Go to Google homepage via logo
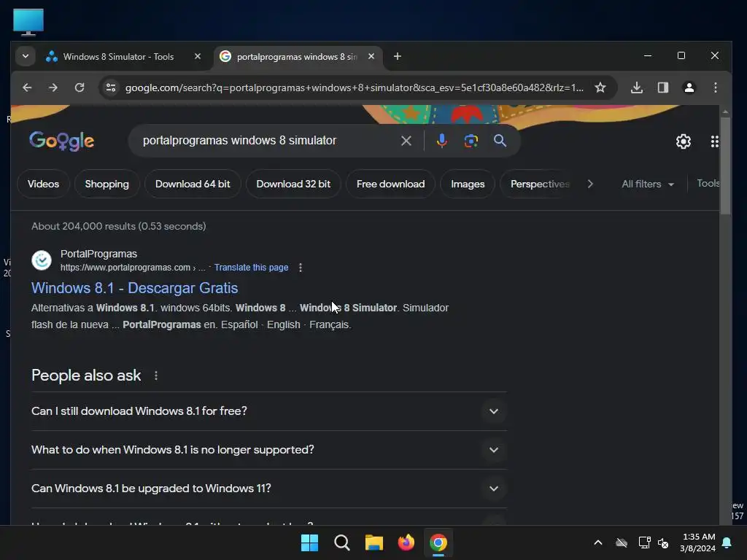The height and width of the screenshot is (560, 747). click(x=61, y=141)
